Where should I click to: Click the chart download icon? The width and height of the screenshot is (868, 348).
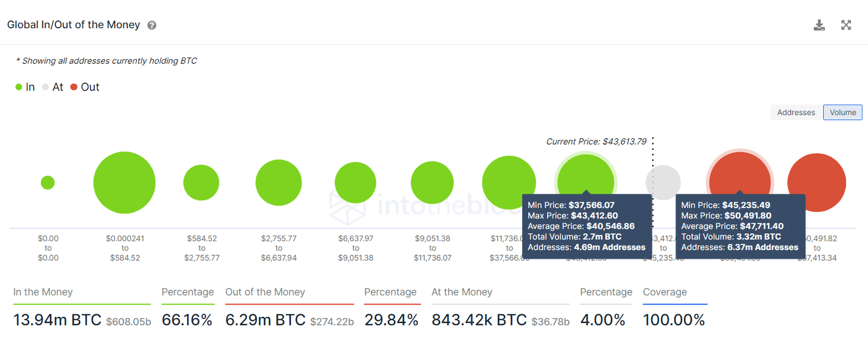[819, 25]
